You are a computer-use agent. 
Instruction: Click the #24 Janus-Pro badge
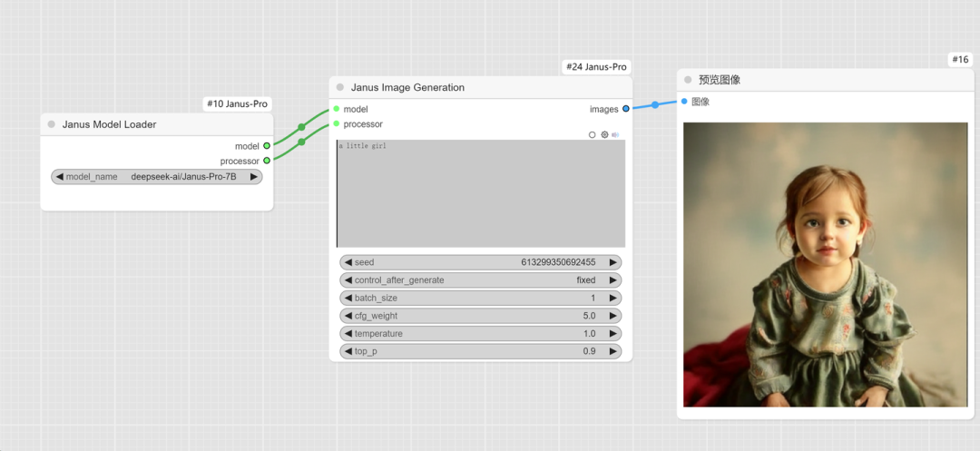pos(596,67)
